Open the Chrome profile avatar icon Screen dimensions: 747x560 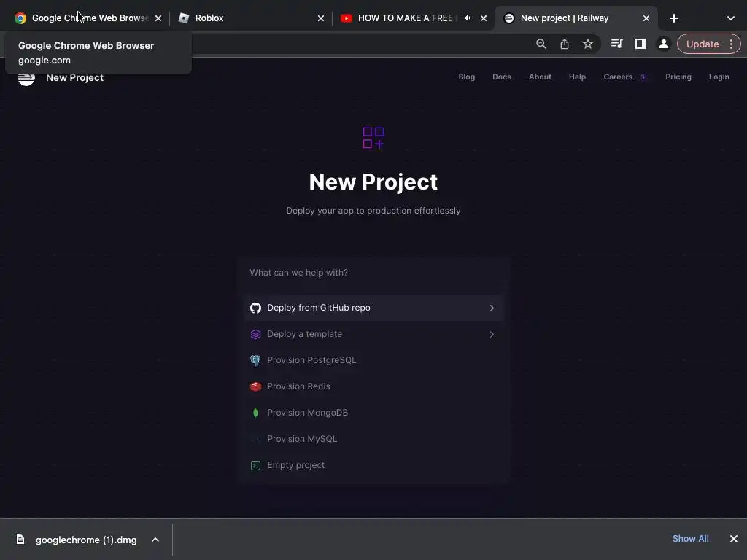pos(664,44)
